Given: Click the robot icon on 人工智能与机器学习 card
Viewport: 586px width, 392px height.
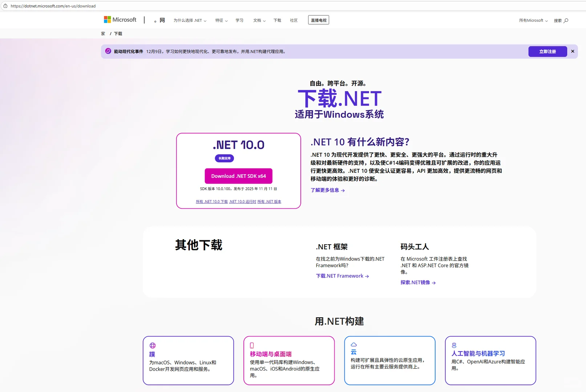Looking at the screenshot, I should coord(454,345).
